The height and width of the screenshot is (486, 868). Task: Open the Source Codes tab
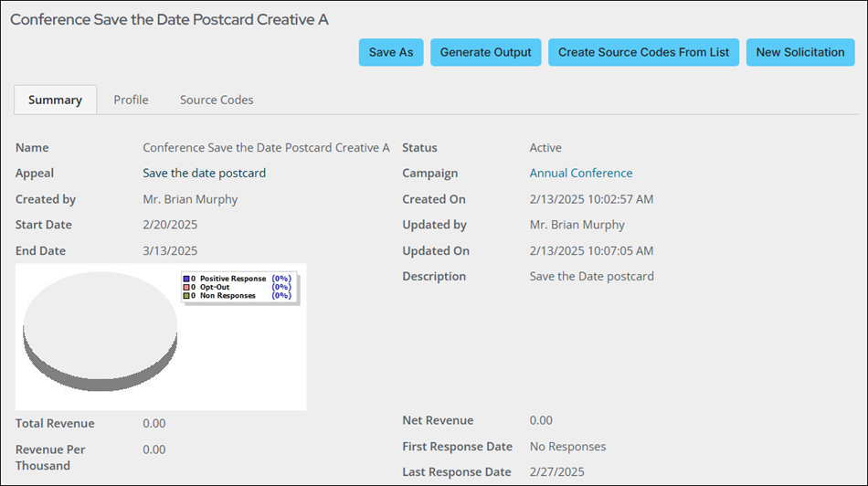click(217, 100)
